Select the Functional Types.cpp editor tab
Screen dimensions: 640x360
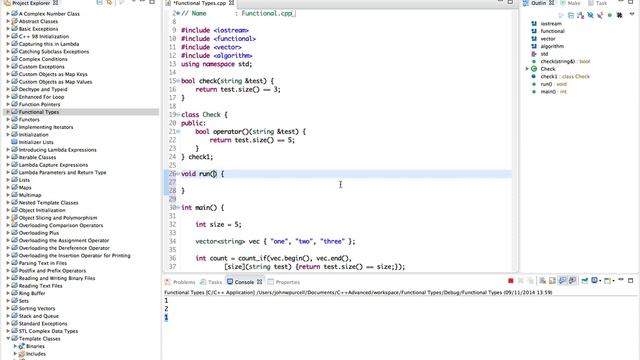click(199, 3)
